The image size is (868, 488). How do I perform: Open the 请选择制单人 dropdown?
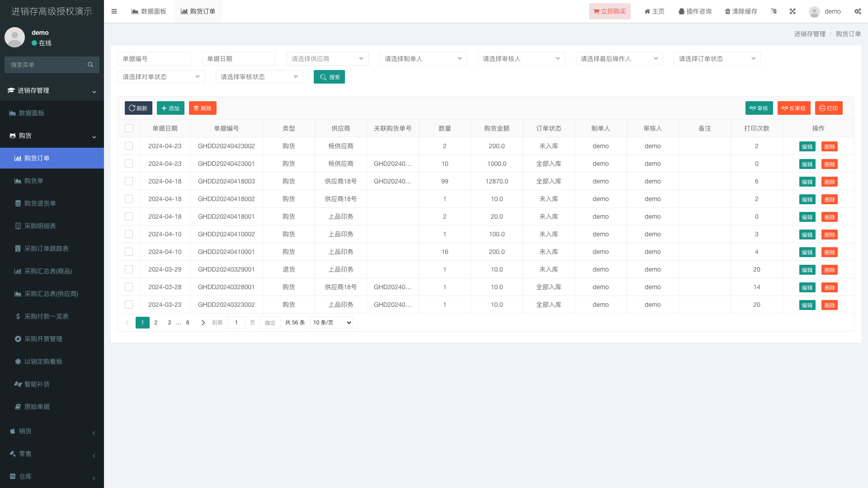pos(423,59)
